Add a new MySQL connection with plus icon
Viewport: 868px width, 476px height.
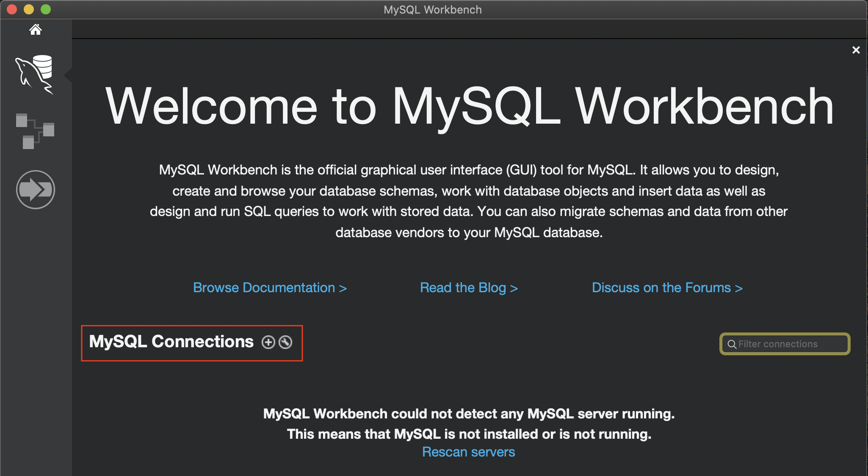pyautogui.click(x=268, y=342)
